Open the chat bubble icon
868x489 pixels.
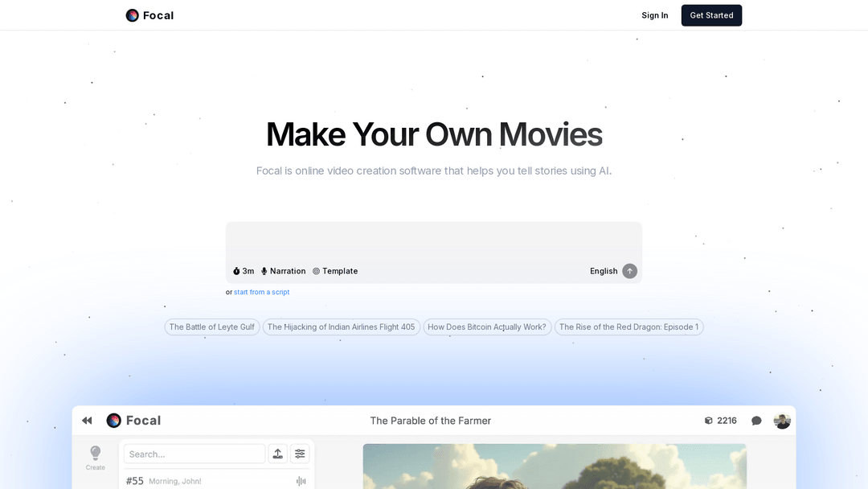pos(756,421)
